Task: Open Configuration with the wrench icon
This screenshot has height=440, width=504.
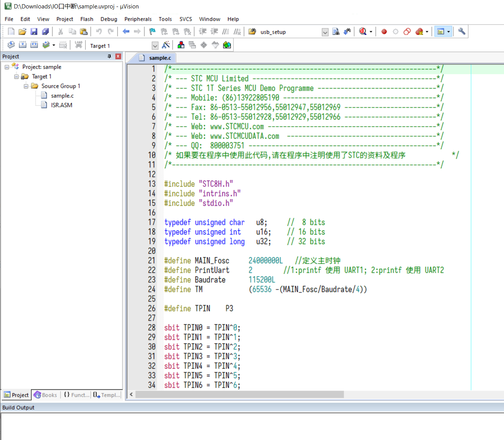Action: (x=462, y=32)
